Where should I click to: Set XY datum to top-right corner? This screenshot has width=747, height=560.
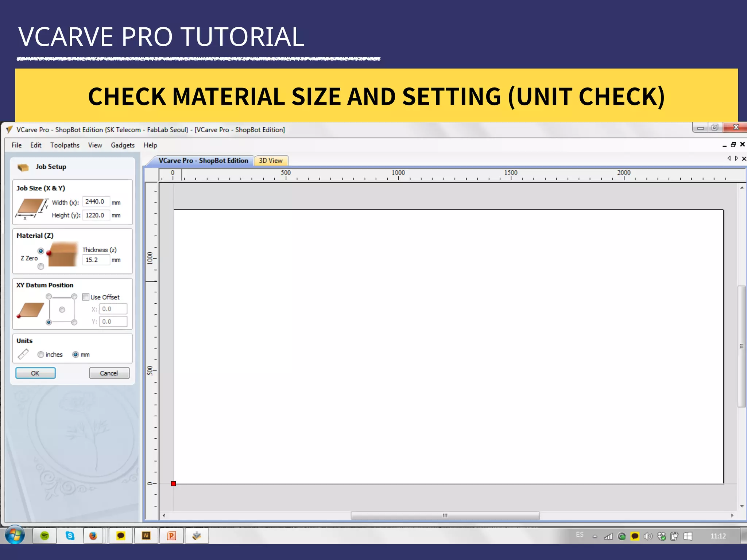[x=74, y=296]
